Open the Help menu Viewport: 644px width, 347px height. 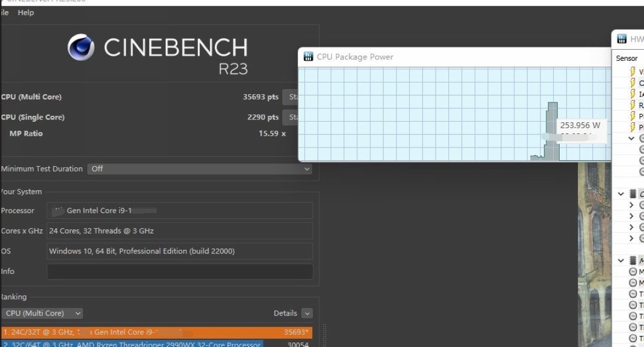tap(26, 12)
